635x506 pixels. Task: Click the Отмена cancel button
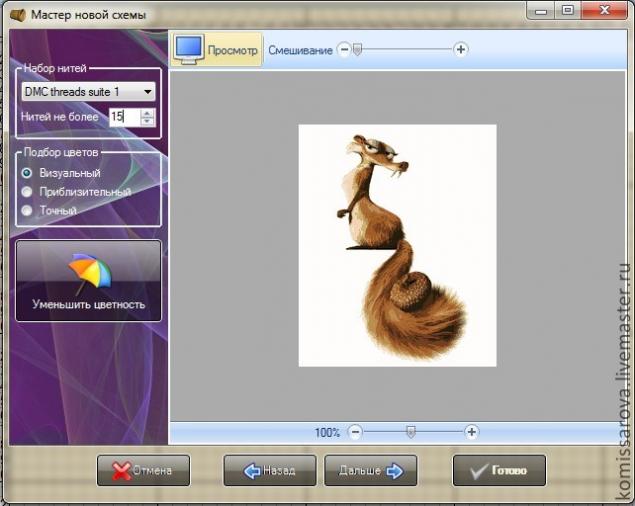click(143, 470)
